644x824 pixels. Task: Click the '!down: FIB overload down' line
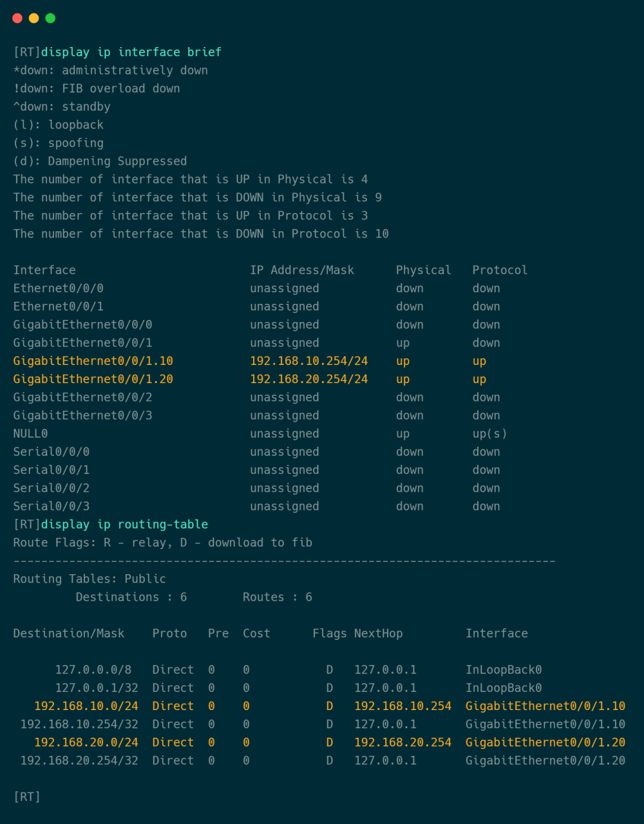click(x=97, y=88)
